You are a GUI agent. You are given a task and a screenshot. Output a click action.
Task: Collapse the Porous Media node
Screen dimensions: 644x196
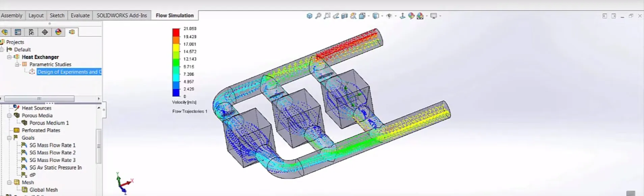(x=9, y=116)
